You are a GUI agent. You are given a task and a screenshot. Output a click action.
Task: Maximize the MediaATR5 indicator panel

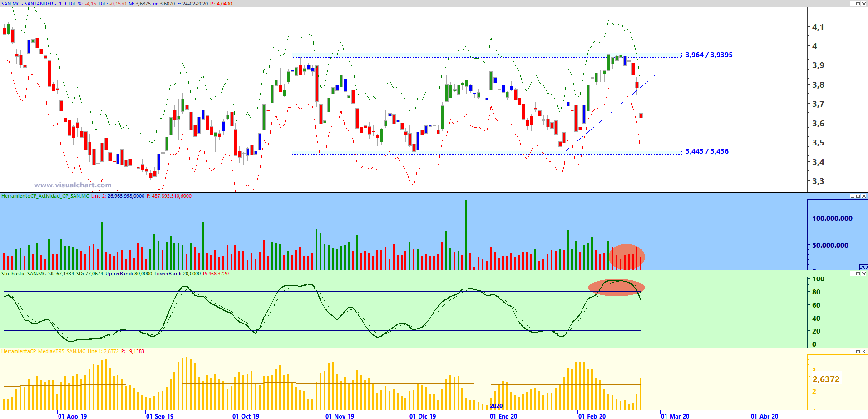858,351
